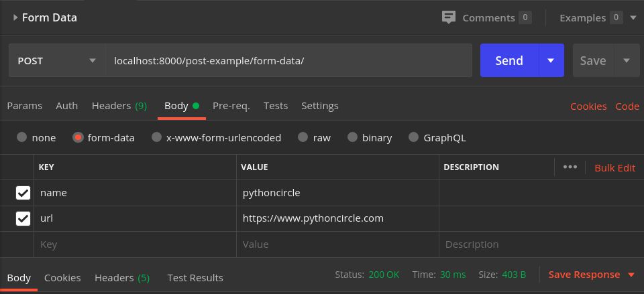The width and height of the screenshot is (644, 294).
Task: Click the Save button
Action: 594,61
